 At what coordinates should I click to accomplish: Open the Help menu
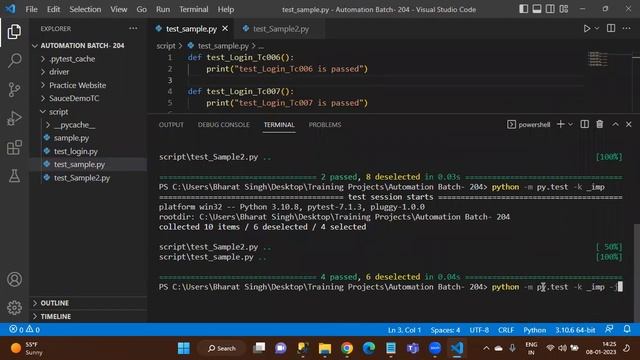[x=226, y=9]
